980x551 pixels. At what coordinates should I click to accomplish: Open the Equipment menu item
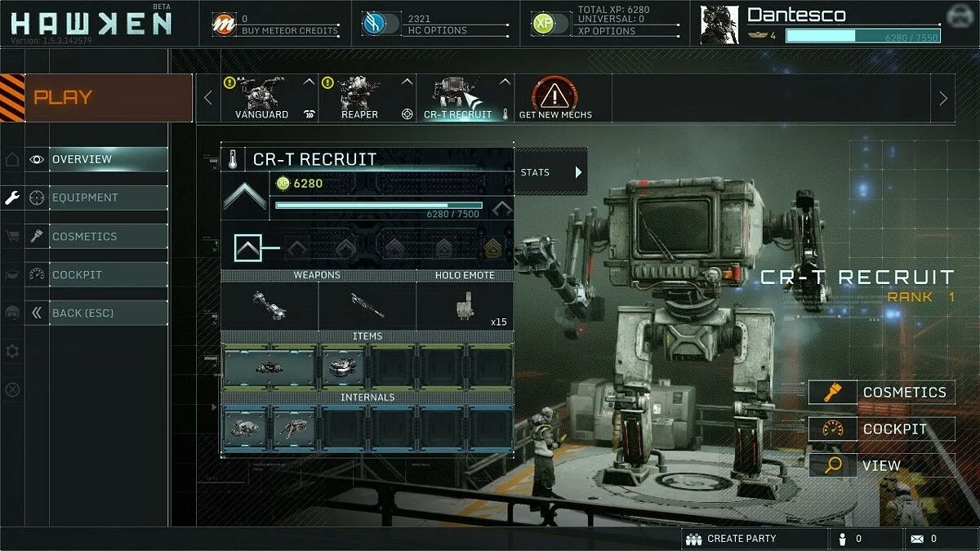click(x=109, y=198)
